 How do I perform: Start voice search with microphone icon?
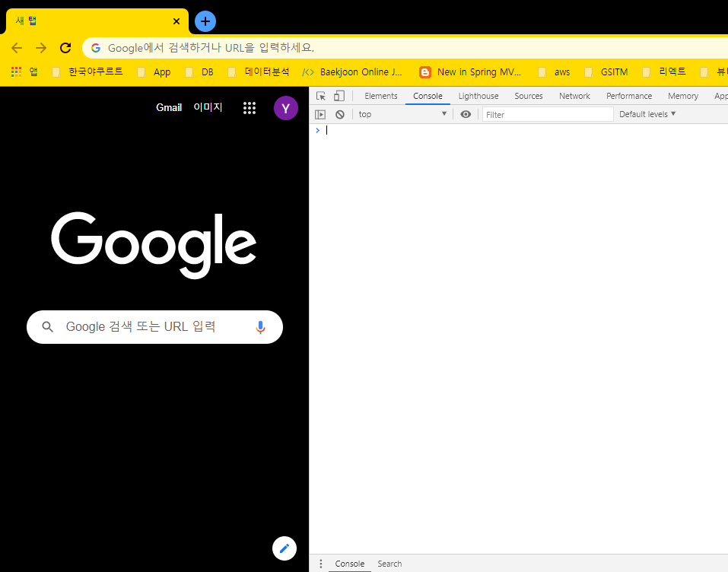pyautogui.click(x=260, y=327)
